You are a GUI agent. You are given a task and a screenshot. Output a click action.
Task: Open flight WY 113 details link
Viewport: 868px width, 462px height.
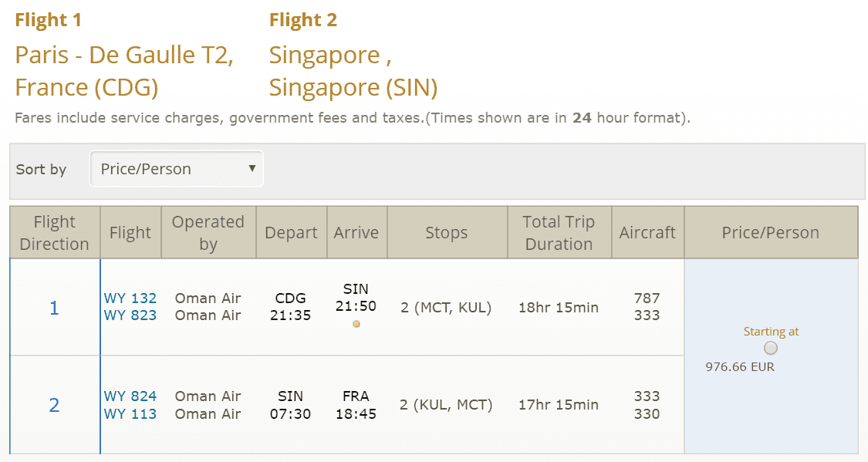[x=130, y=414]
